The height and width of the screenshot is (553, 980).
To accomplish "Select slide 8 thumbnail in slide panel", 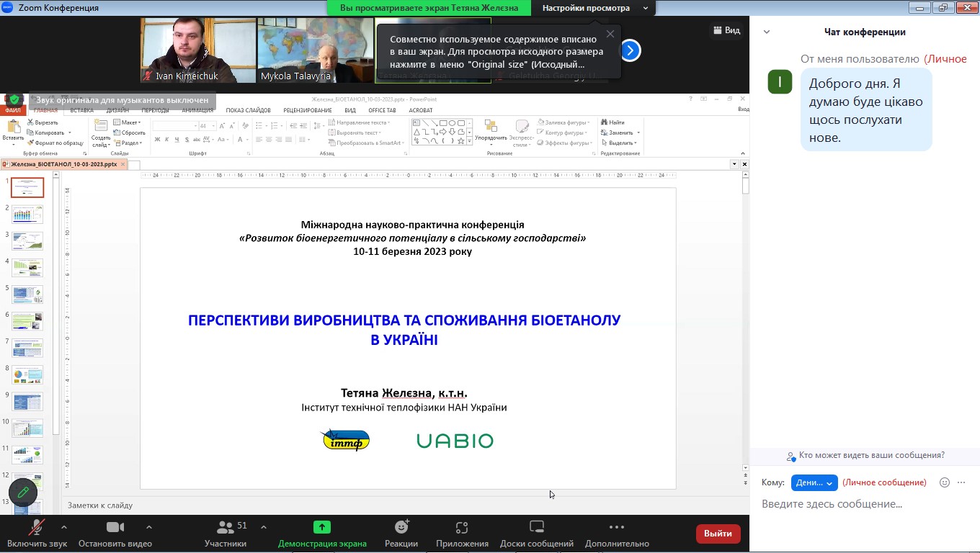I will coord(27,375).
